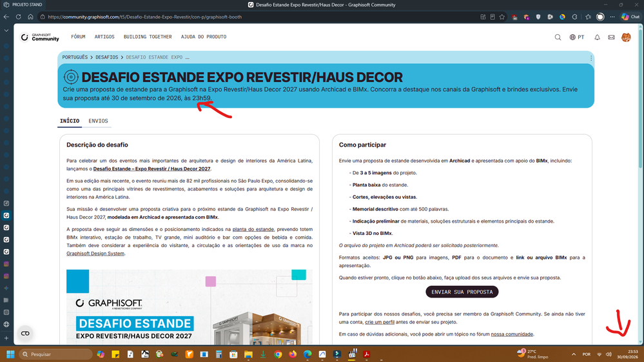Open the FÓRUM menu

pos(78,37)
